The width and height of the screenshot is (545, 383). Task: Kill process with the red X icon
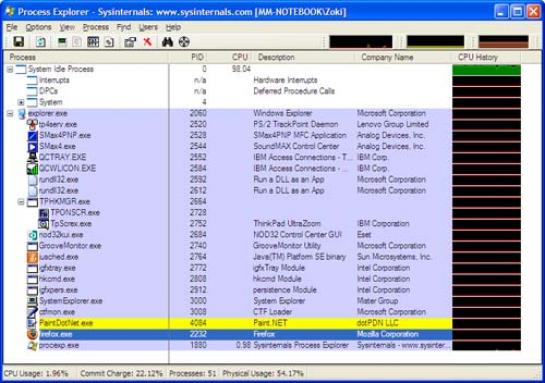coord(148,42)
